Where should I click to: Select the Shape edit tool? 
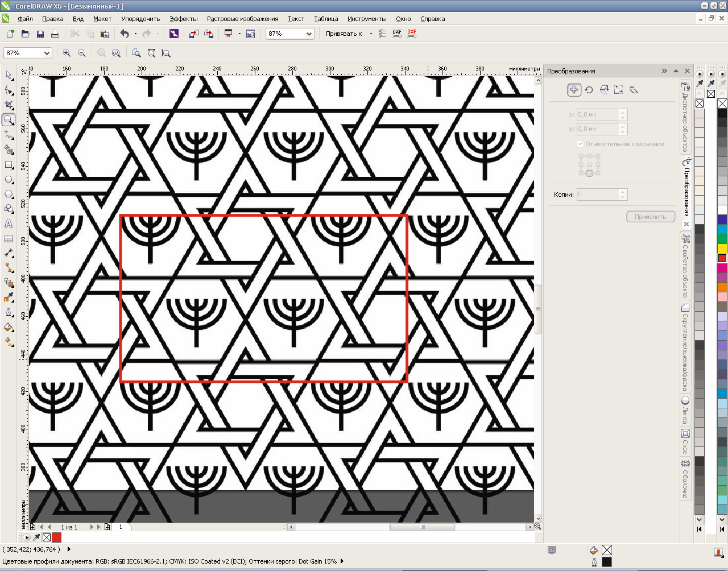click(x=9, y=90)
